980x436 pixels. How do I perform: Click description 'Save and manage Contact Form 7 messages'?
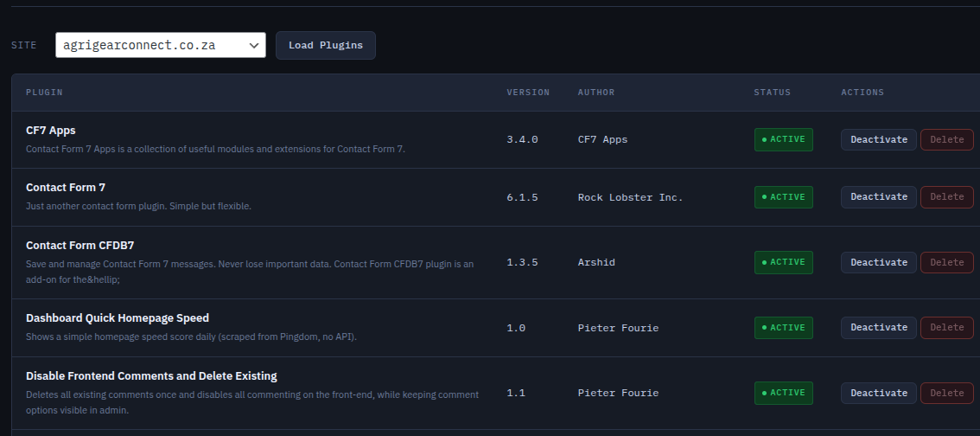click(x=250, y=272)
